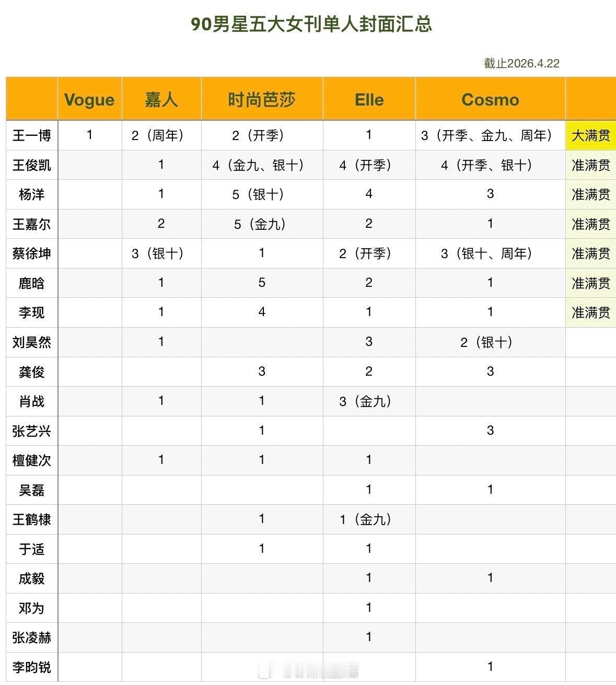
Task: Select the 邓为 row name
Action: click(32, 608)
